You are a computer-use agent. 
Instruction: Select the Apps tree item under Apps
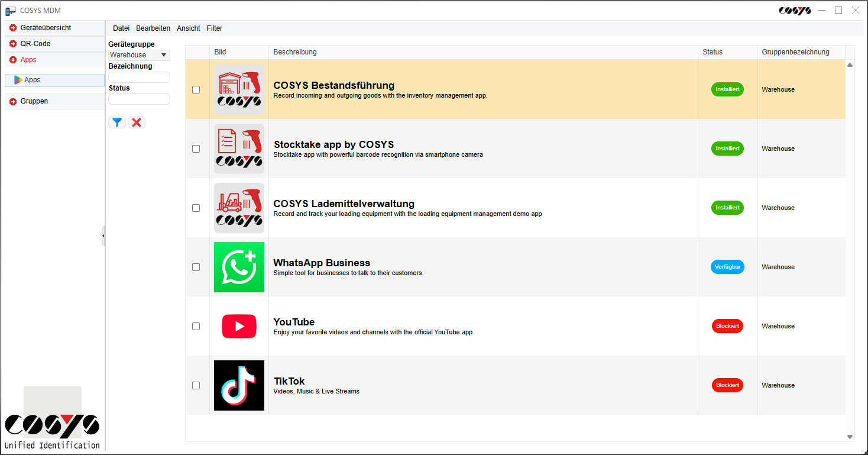pos(54,80)
